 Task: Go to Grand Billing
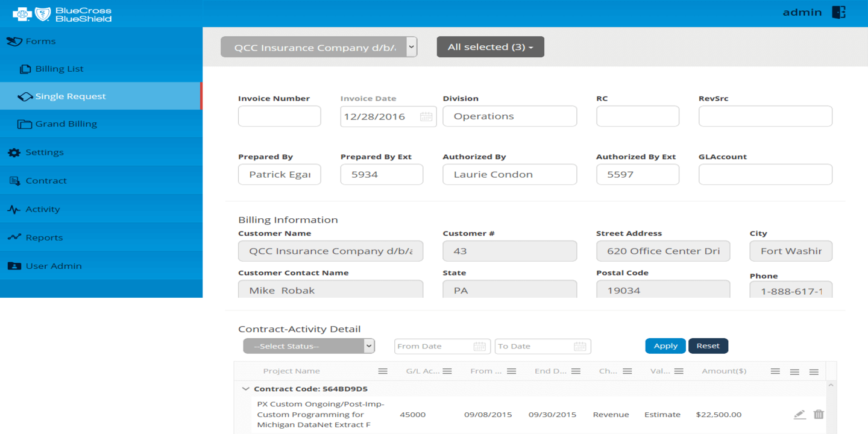[66, 124]
